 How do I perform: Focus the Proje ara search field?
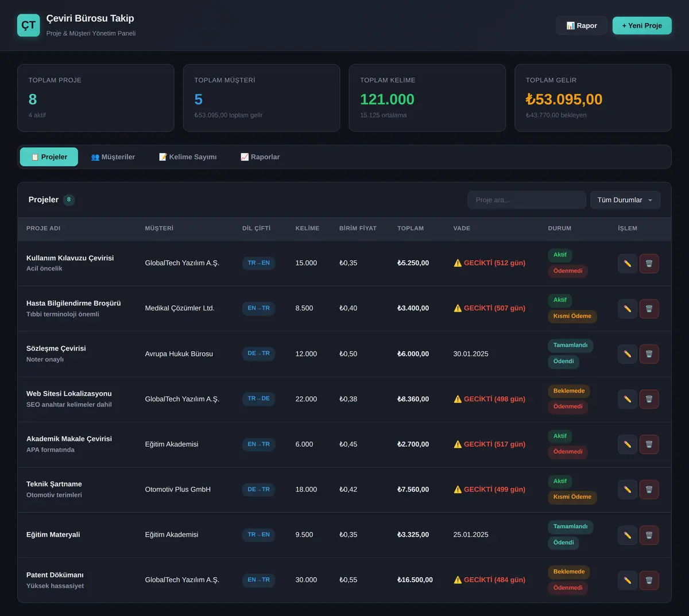(x=527, y=200)
